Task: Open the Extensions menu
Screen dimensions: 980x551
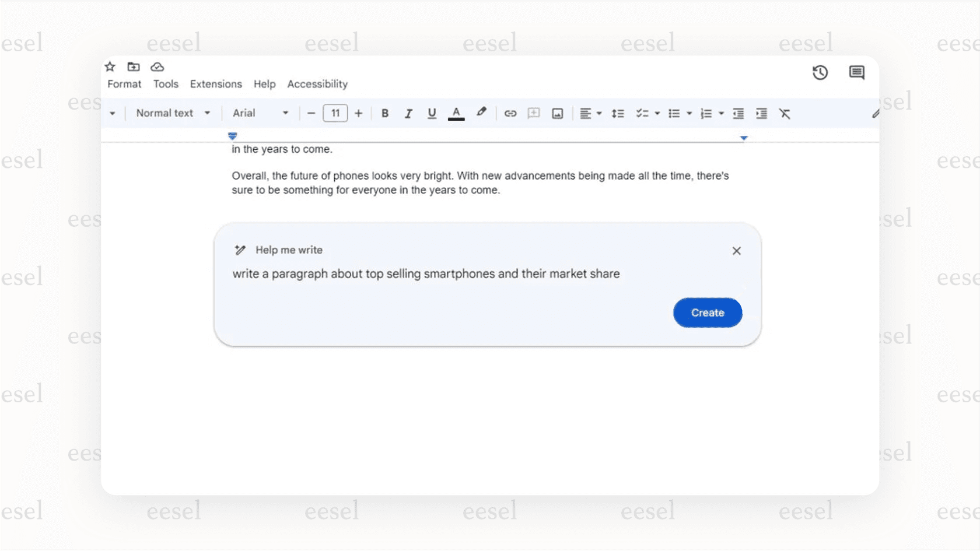Action: [x=216, y=84]
